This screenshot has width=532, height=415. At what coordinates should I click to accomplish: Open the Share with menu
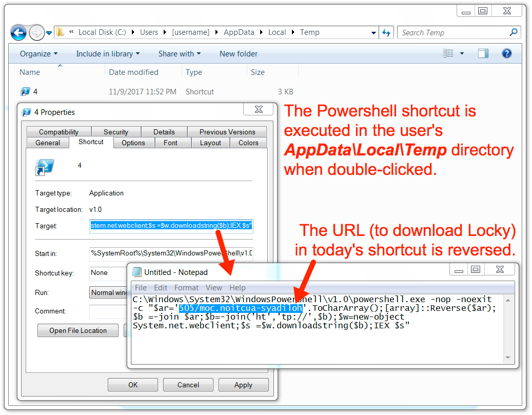[x=180, y=54]
